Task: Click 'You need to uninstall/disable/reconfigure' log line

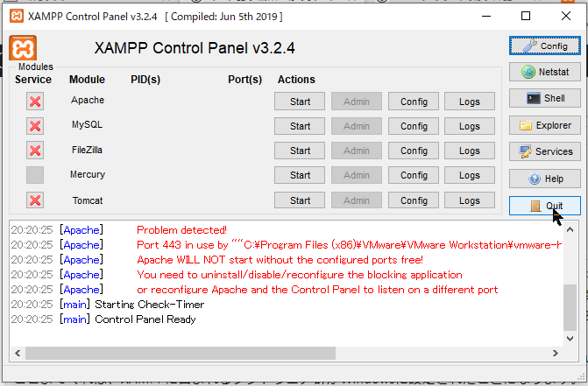Action: (x=299, y=275)
